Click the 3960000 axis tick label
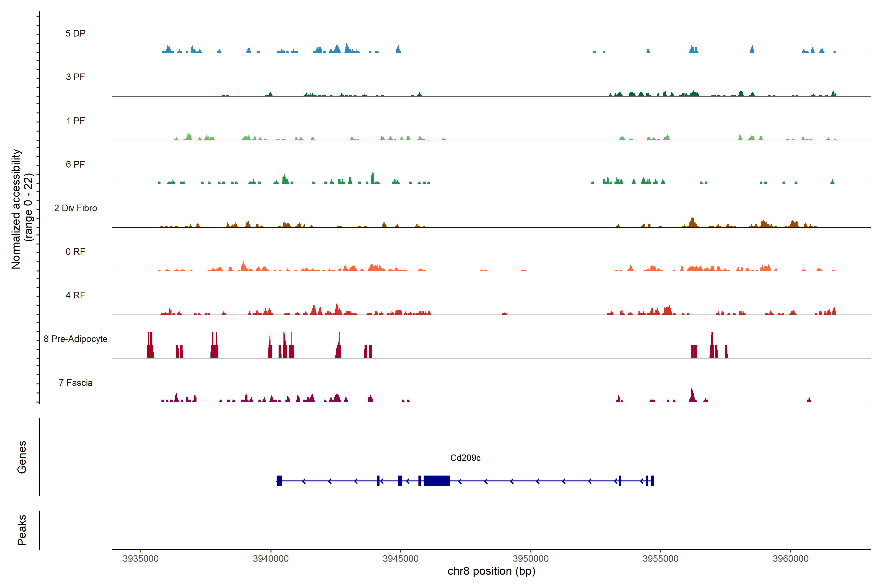Image resolution: width=882 pixels, height=588 pixels. pyautogui.click(x=791, y=558)
